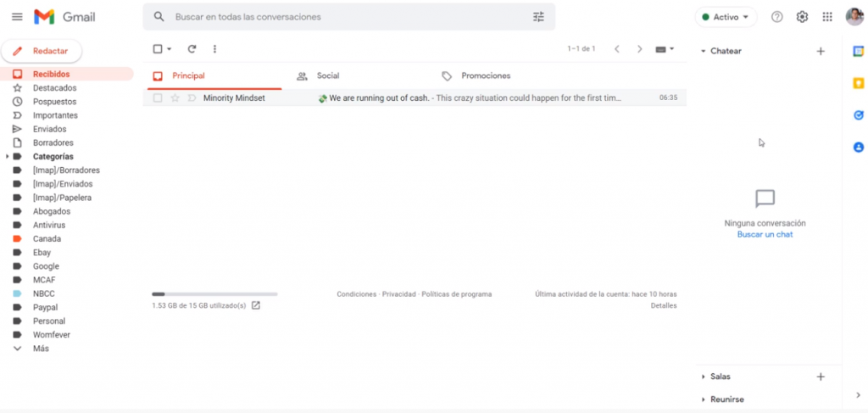This screenshot has height=413, width=868.
Task: Mark Minority Mindset email as important
Action: [x=192, y=98]
